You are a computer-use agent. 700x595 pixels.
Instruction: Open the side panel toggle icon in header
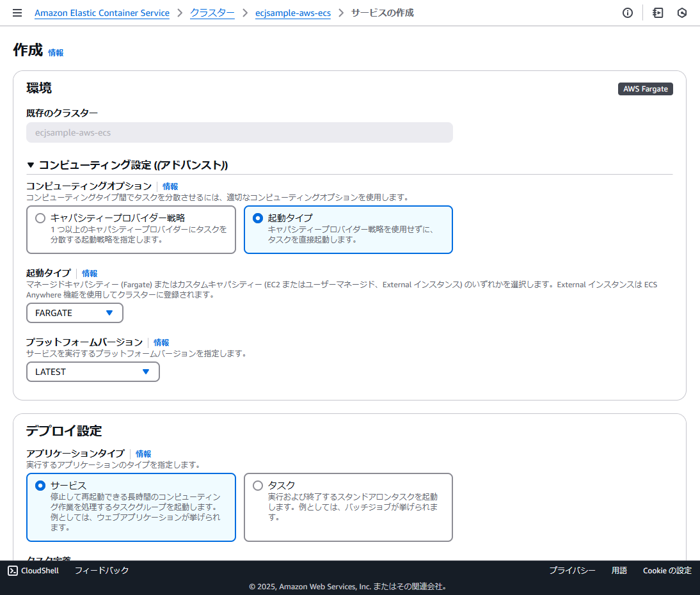[658, 13]
